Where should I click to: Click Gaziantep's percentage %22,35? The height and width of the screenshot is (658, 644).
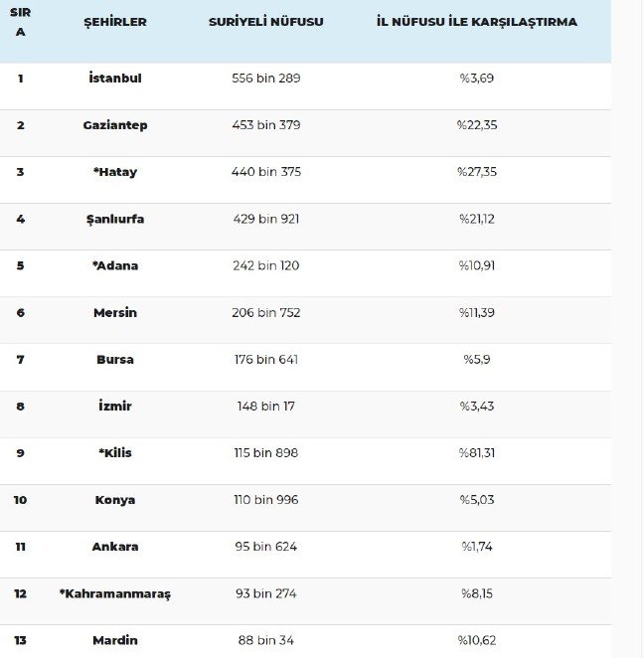click(x=476, y=125)
